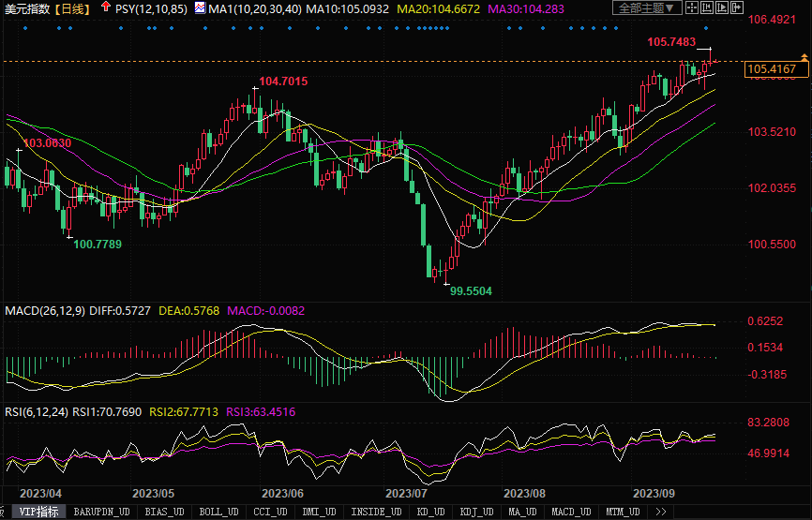Screen dimensions: 812x520
Task: Open the 日线 period selector
Action: tap(72, 8)
